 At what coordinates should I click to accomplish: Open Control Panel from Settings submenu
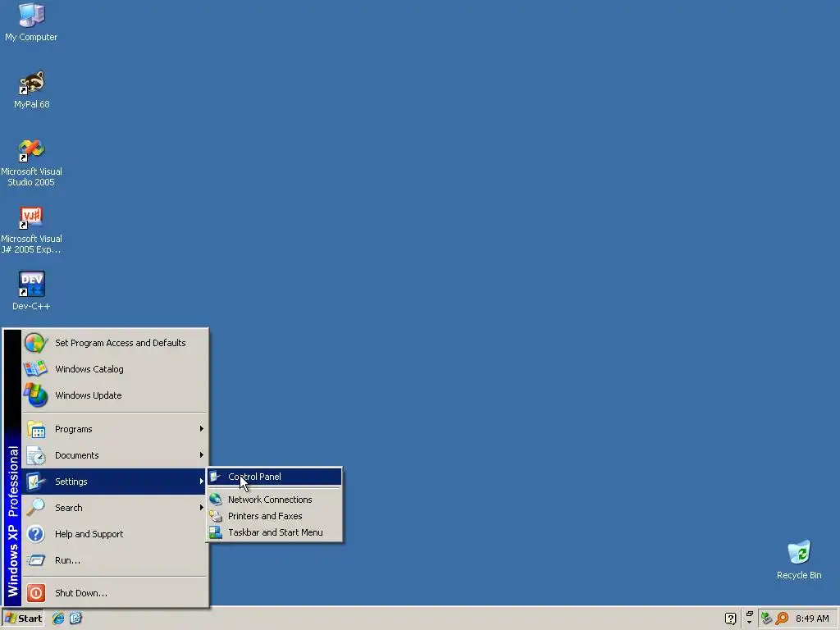click(274, 477)
